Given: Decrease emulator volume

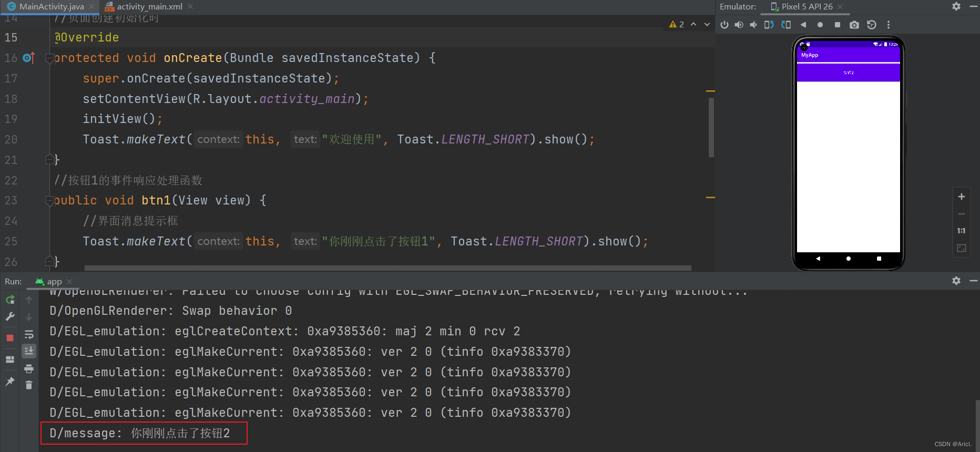Looking at the screenshot, I should pyautogui.click(x=753, y=25).
